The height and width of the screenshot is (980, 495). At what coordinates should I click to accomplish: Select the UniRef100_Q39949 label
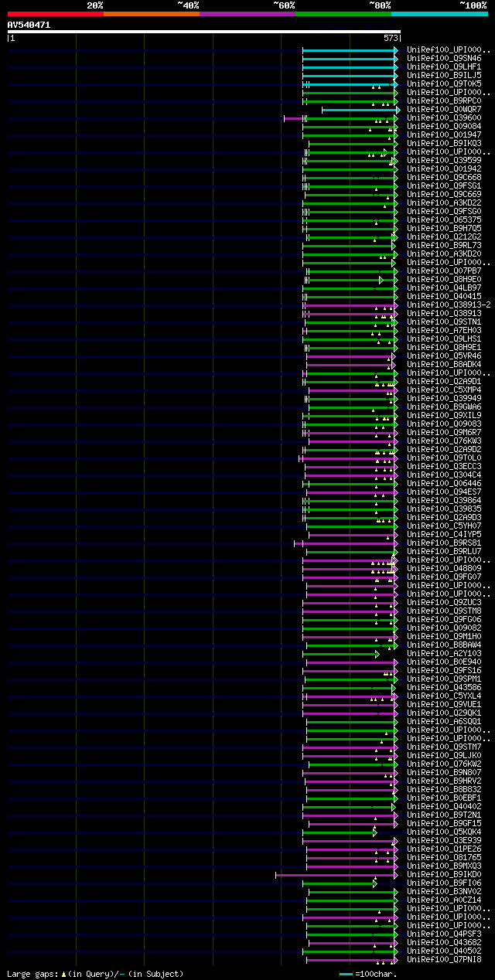coord(444,398)
